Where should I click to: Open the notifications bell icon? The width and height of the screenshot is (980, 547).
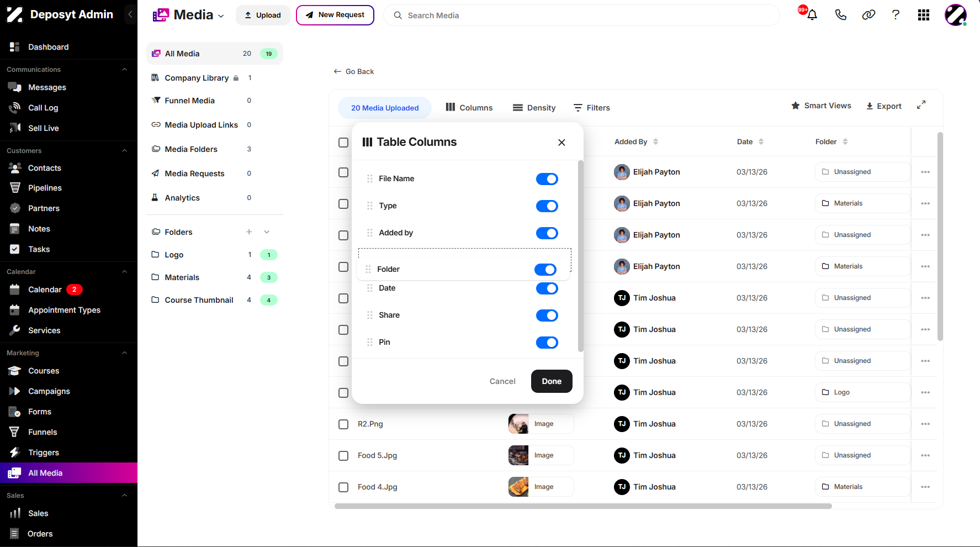tap(812, 15)
